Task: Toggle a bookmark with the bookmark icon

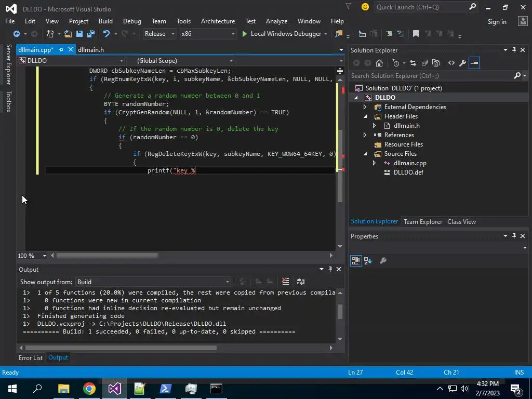Action: [x=416, y=34]
